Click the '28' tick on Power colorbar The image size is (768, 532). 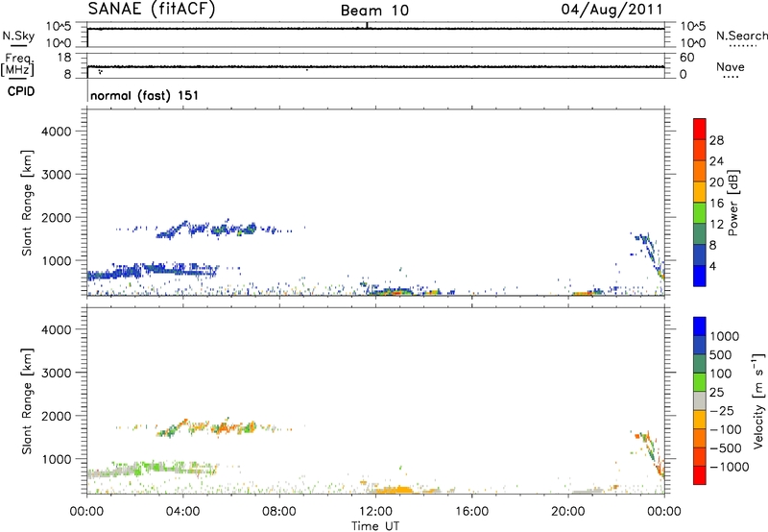[x=716, y=140]
